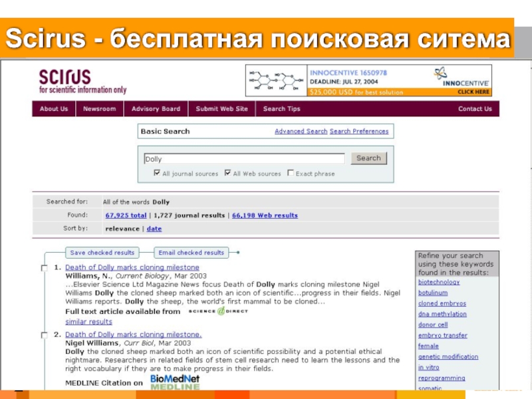Open Advanced Search link
This screenshot has width=532, height=399.
pos(301,131)
